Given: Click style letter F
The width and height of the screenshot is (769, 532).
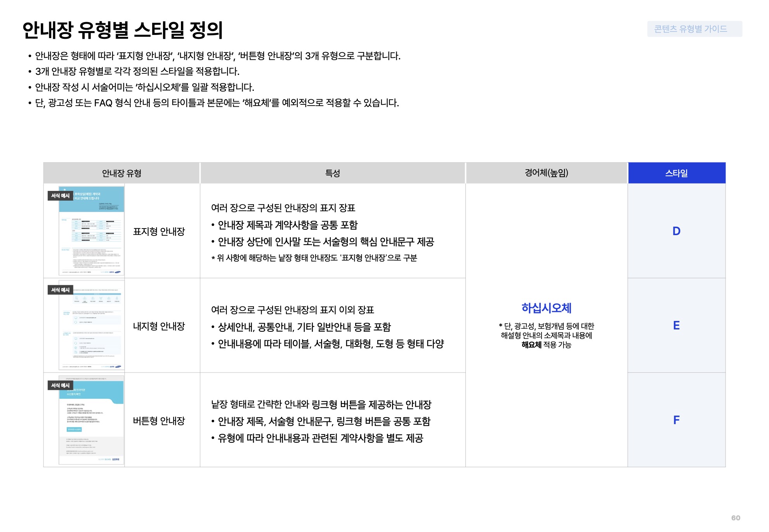Looking at the screenshot, I should click(x=676, y=420).
